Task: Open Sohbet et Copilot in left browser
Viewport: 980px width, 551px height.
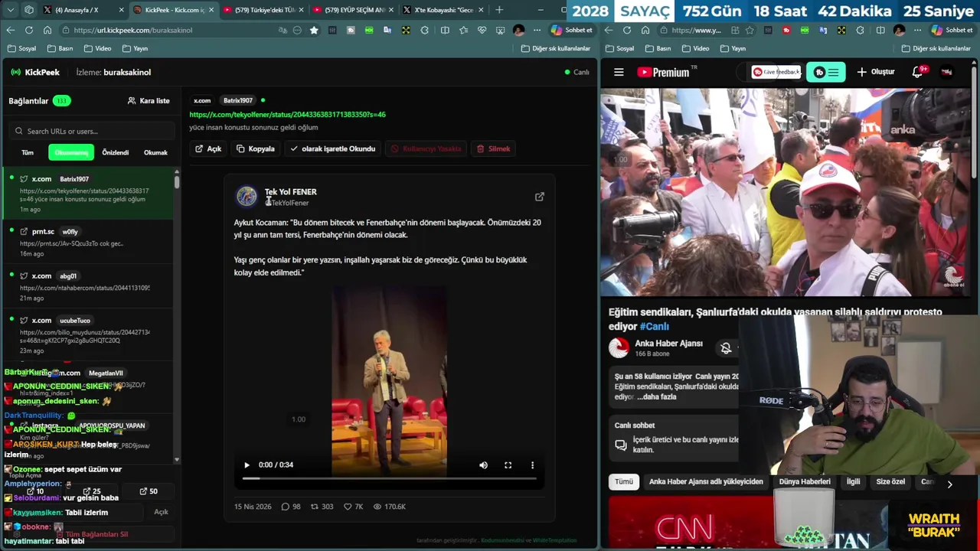Action: click(x=572, y=30)
